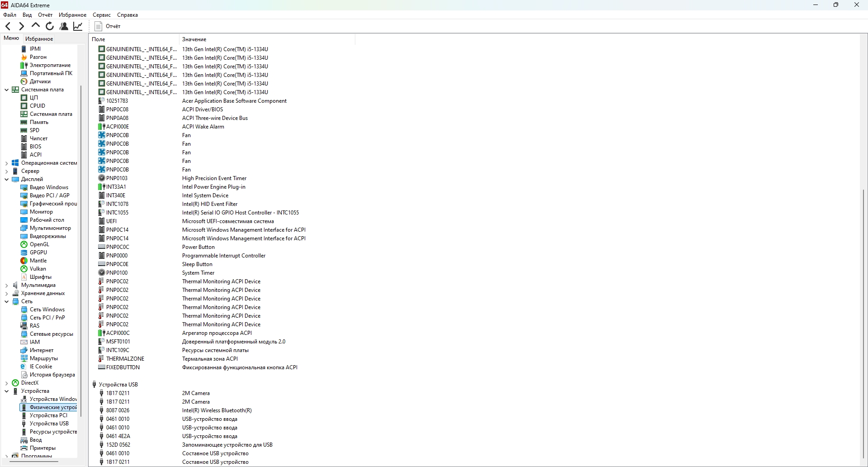Open the История браузера tree item
Viewport: 868px width, 467px height.
pyautogui.click(x=48, y=375)
